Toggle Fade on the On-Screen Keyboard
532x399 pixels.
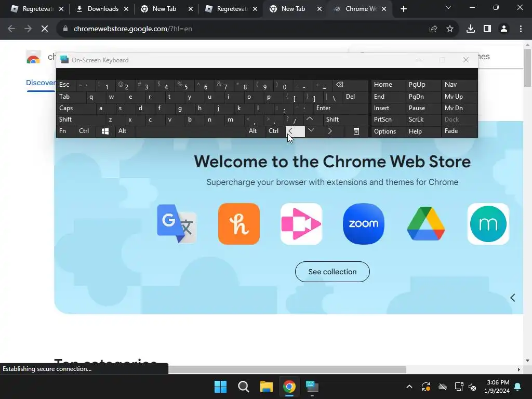[459, 131]
